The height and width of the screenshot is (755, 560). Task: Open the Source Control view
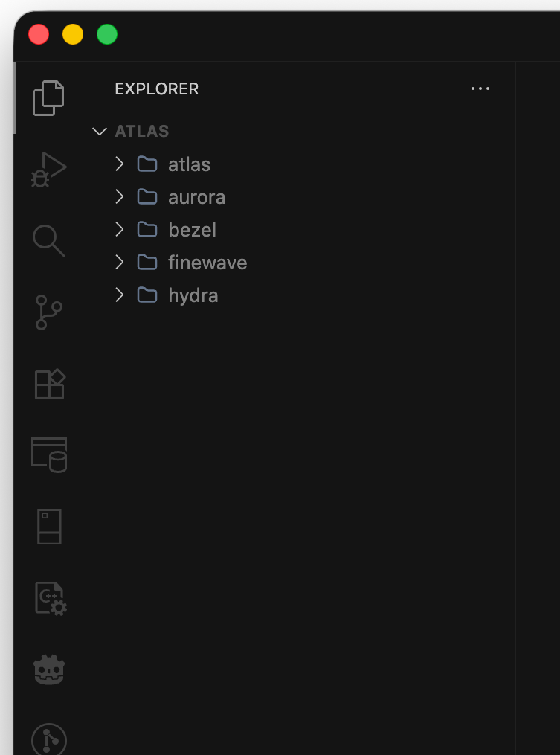pyautogui.click(x=48, y=312)
